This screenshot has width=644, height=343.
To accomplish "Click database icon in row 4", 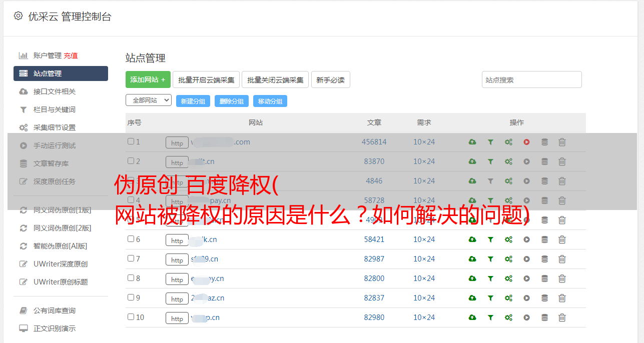I will (x=544, y=200).
